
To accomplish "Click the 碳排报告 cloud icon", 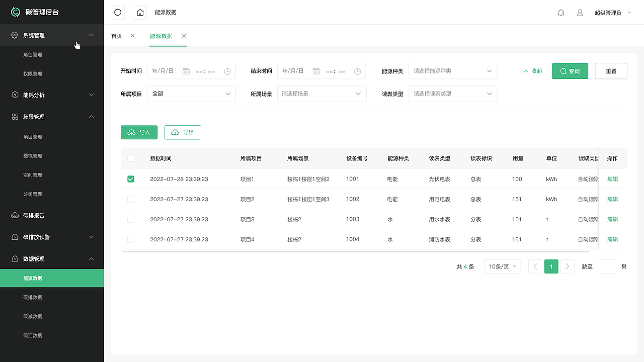I will [x=15, y=215].
